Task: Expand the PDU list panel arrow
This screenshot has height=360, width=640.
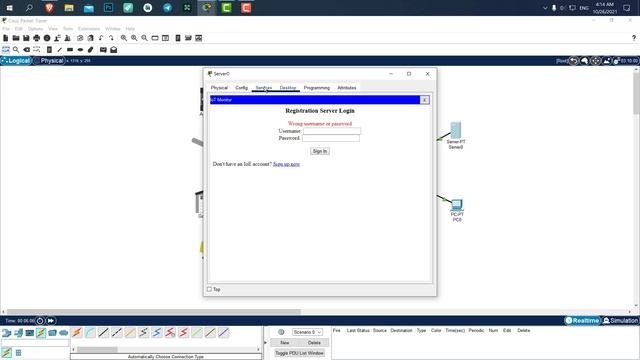Action: pos(265,342)
